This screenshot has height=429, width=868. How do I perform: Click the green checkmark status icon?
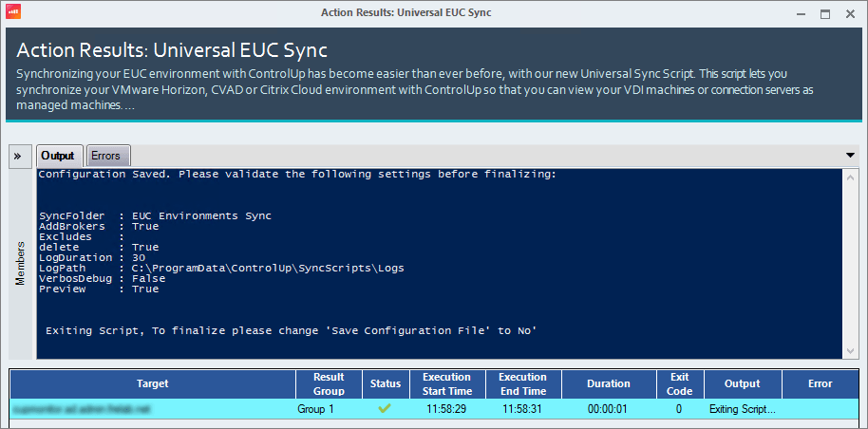click(386, 410)
